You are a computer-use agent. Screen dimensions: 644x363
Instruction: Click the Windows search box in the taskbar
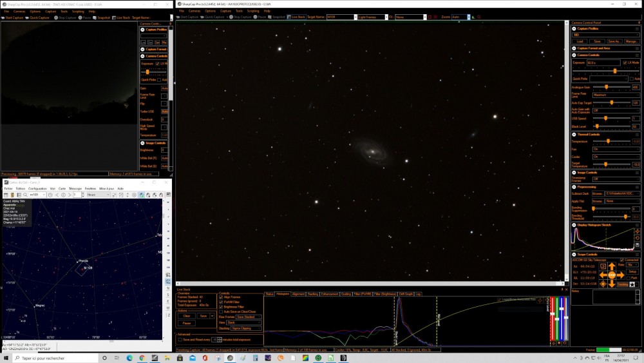tap(56, 358)
